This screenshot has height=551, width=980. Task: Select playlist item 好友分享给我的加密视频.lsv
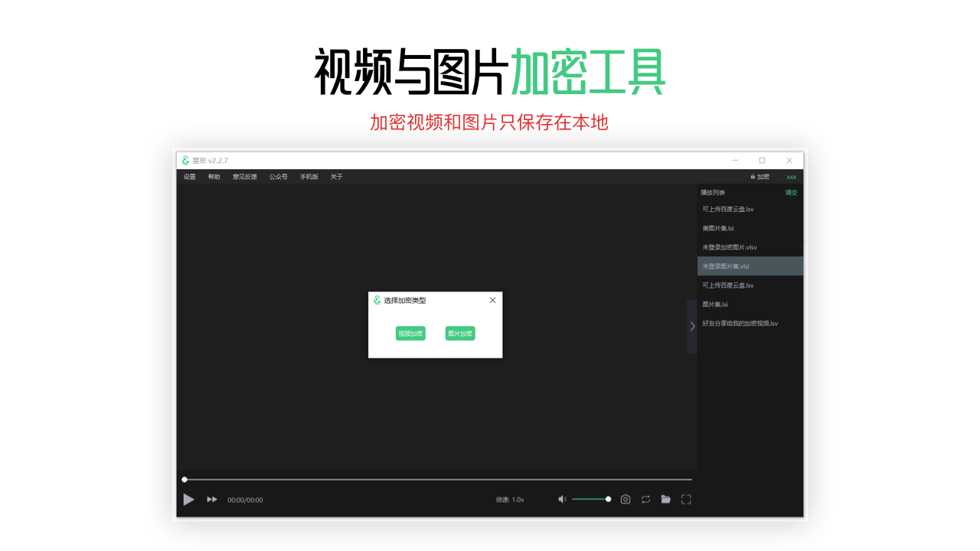point(750,324)
